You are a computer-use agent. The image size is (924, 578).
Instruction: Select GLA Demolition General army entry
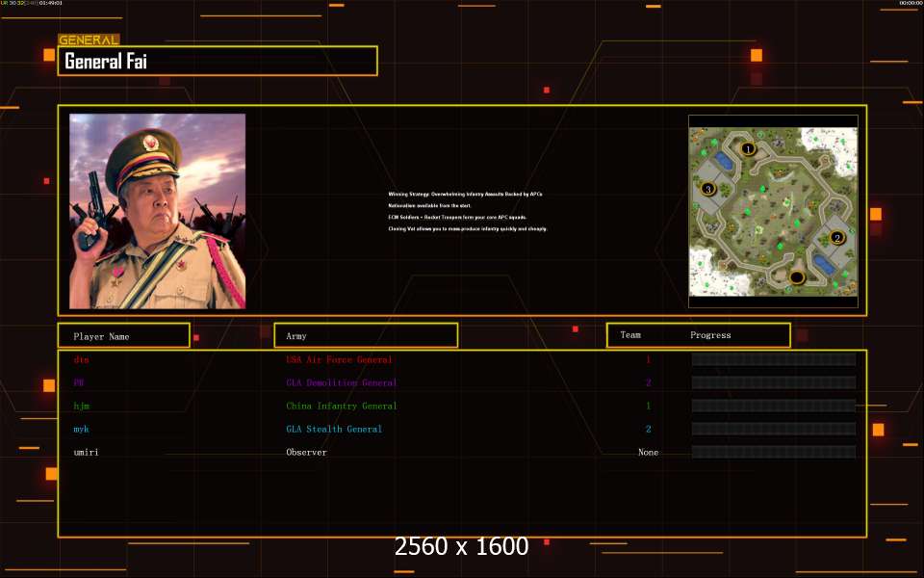pos(341,383)
